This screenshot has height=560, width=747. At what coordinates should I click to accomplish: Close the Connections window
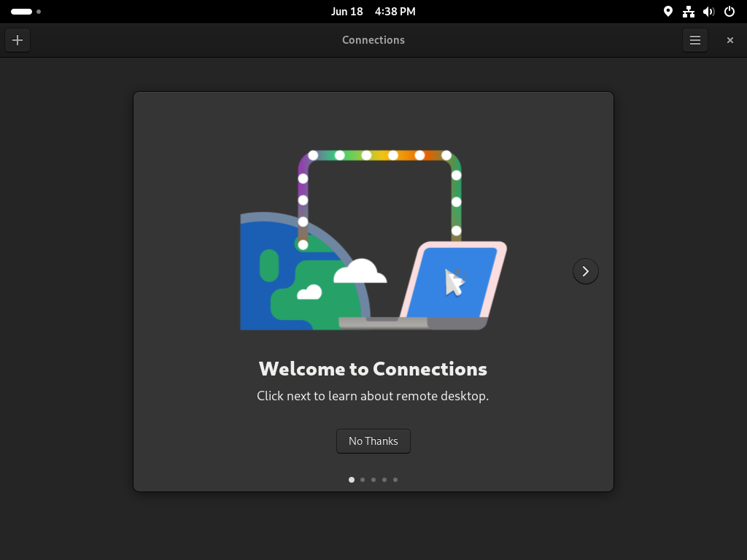[729, 40]
